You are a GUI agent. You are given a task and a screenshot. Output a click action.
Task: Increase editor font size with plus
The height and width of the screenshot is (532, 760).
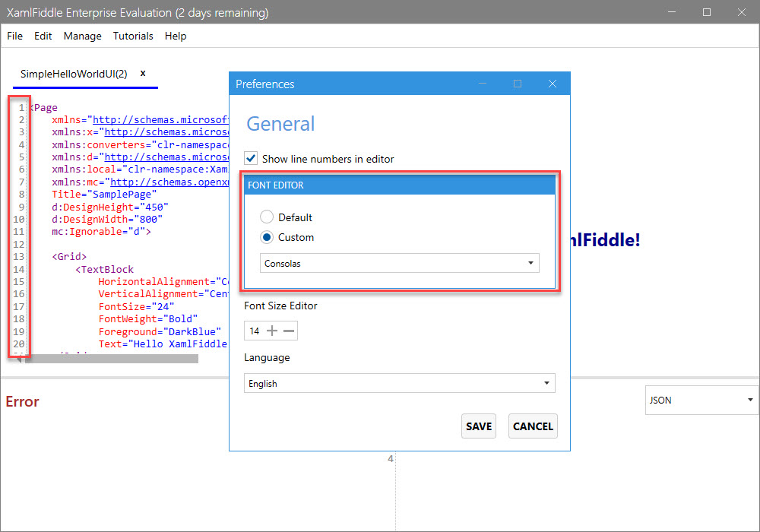[x=272, y=331]
